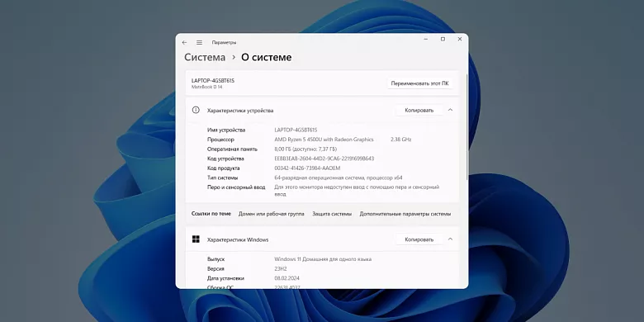
Task: Click the Код продукта label
Action: point(224,168)
